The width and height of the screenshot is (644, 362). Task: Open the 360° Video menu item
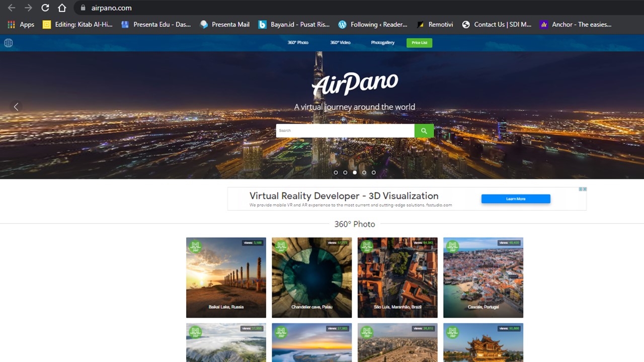(340, 43)
